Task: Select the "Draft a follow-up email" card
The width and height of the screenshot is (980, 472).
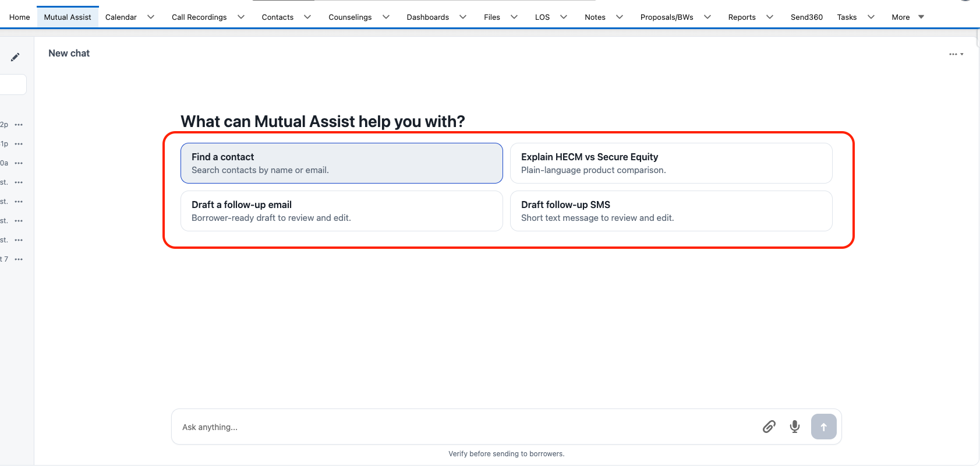Action: (x=342, y=211)
